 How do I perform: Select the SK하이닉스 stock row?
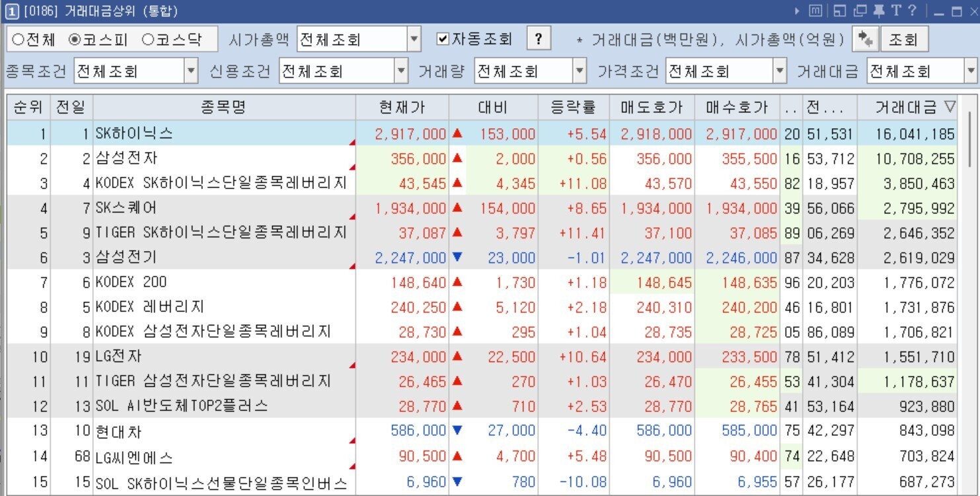coord(482,133)
